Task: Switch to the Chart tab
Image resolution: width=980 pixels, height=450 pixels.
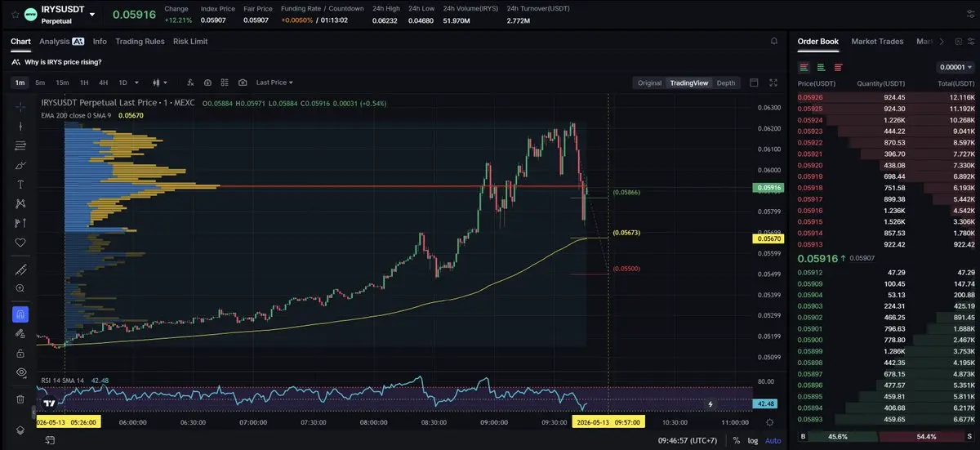Action: pos(20,41)
